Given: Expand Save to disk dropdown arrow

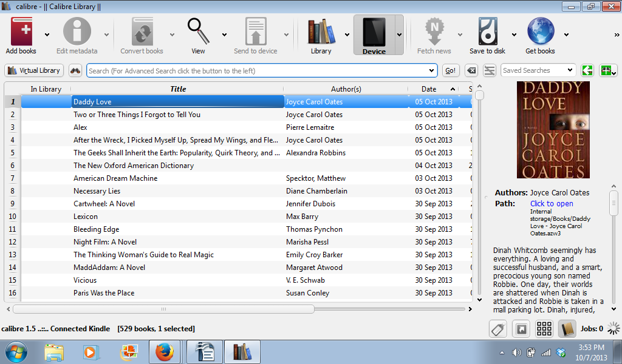Looking at the screenshot, I should pyautogui.click(x=514, y=35).
